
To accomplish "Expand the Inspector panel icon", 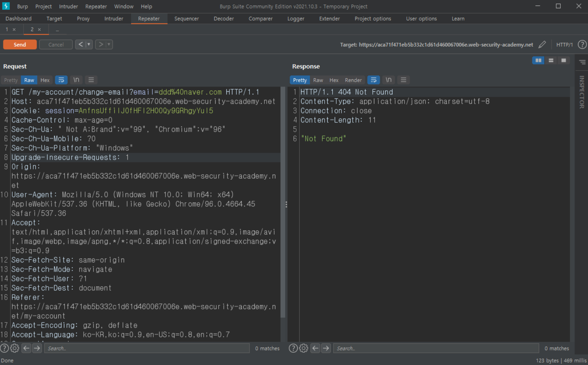I will [582, 62].
